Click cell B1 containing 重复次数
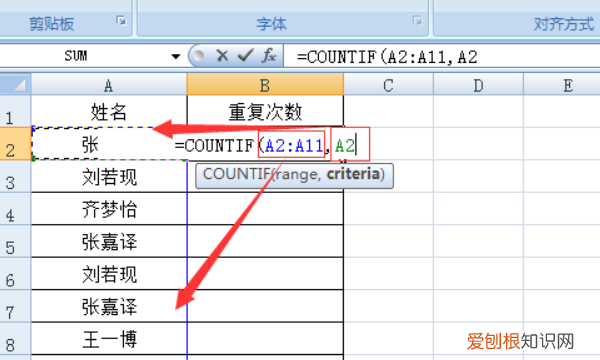Screen dimensions: 600x360 click(265, 111)
